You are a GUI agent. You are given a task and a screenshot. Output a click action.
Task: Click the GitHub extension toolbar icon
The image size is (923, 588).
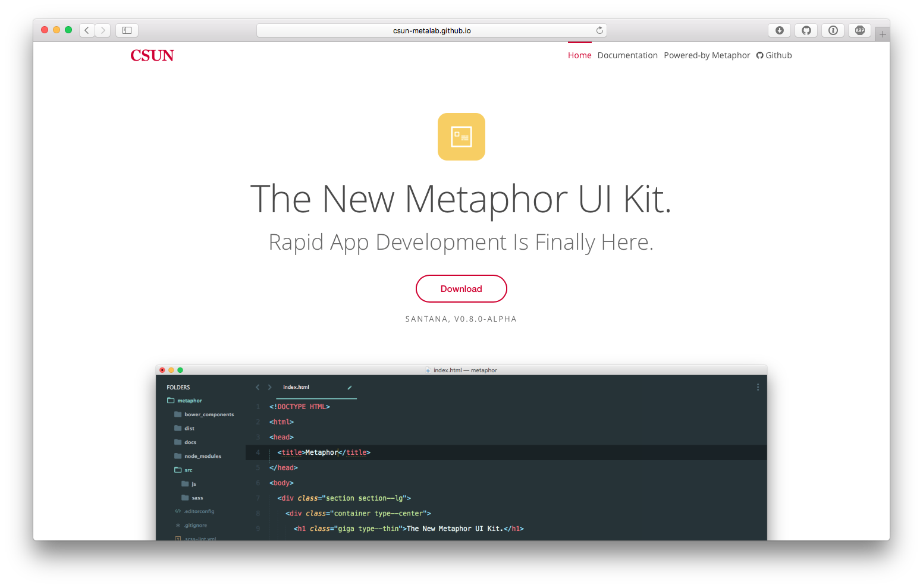coord(806,30)
